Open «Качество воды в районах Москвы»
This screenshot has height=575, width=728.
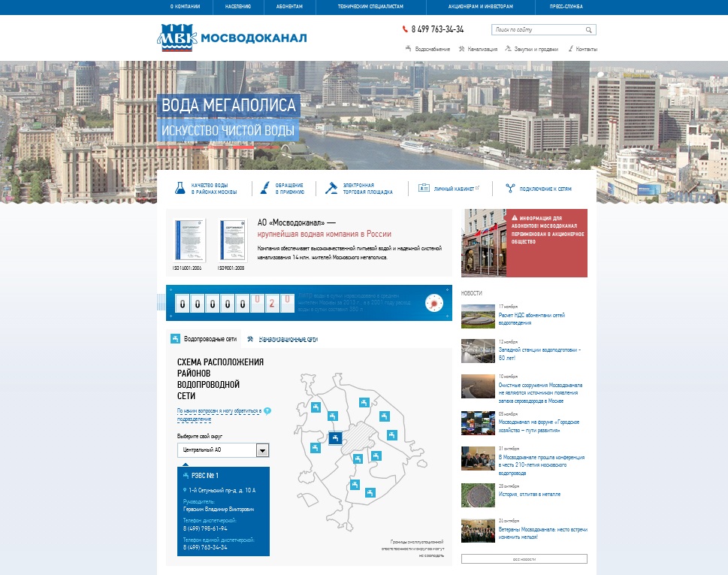pos(213,188)
